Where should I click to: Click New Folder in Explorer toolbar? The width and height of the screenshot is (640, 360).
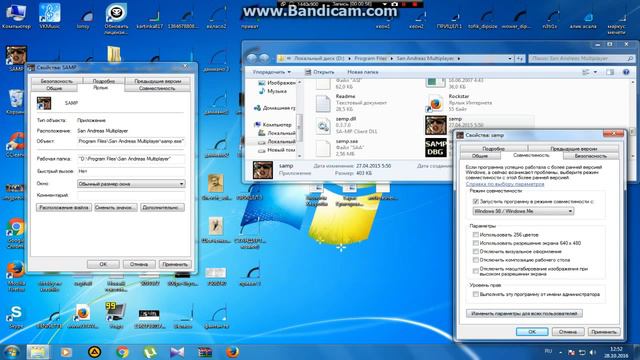click(x=362, y=72)
